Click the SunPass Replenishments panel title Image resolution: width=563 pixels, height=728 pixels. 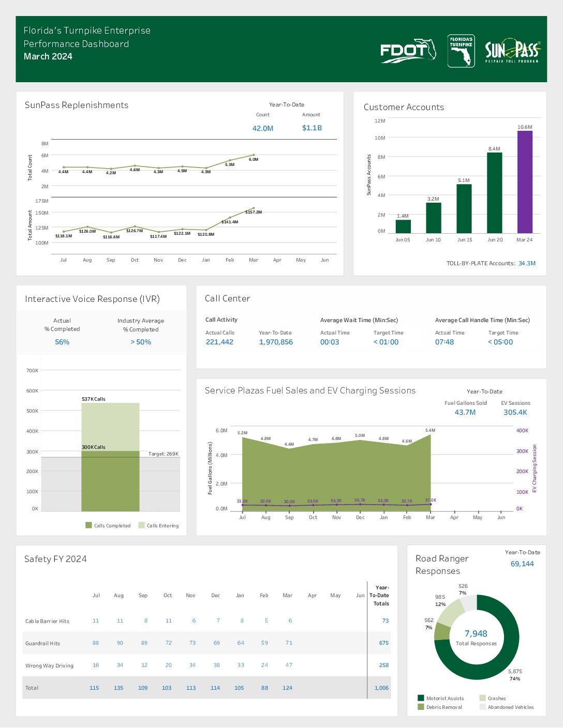coord(77,105)
